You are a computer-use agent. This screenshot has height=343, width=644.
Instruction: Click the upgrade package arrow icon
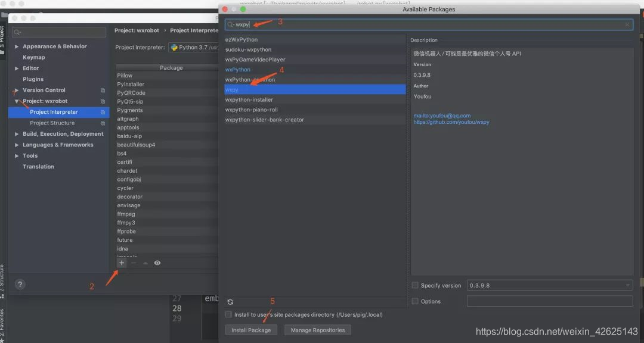[145, 263]
